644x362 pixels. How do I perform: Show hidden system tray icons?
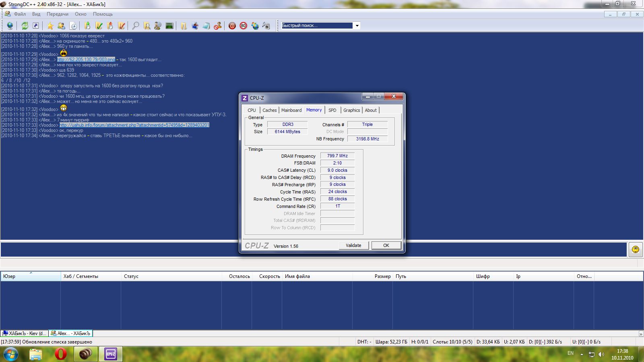tap(582, 354)
